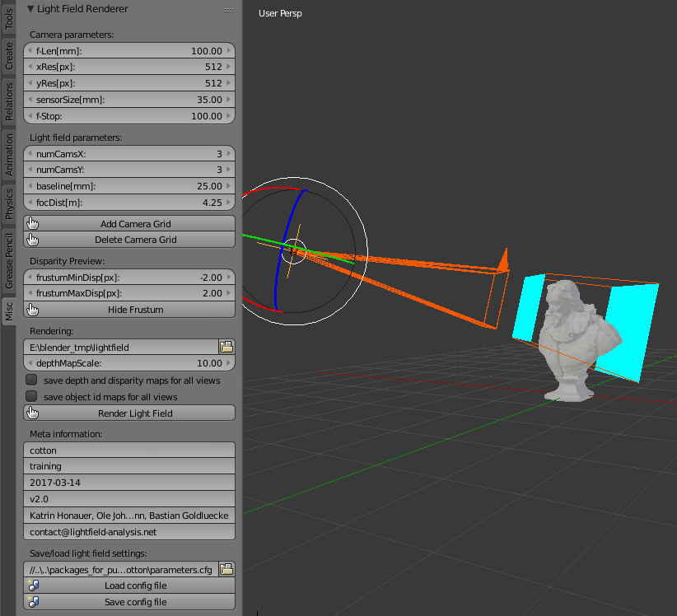Click the hand icon on Delete Camera Grid
677x616 pixels.
[32, 239]
